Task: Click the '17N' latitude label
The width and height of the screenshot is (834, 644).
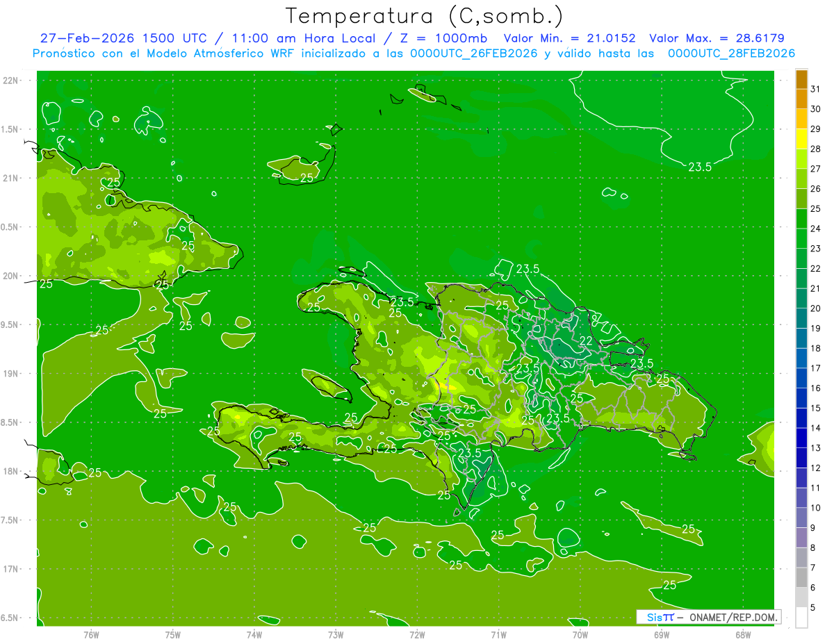Action: (x=10, y=570)
